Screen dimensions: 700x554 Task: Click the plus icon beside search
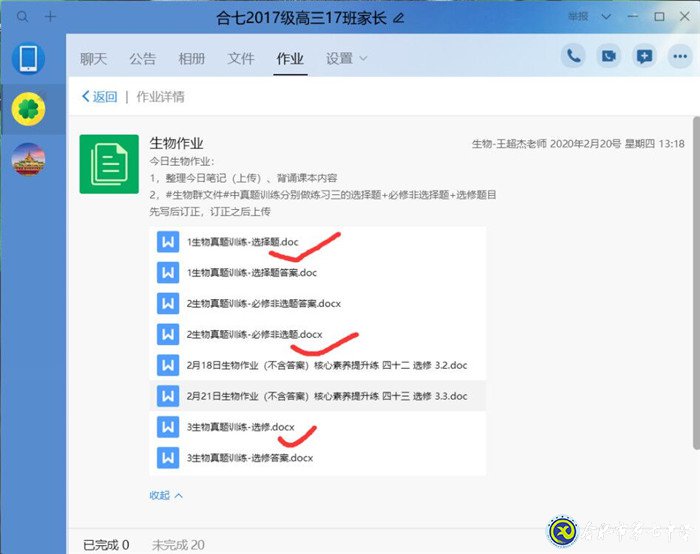tap(51, 17)
